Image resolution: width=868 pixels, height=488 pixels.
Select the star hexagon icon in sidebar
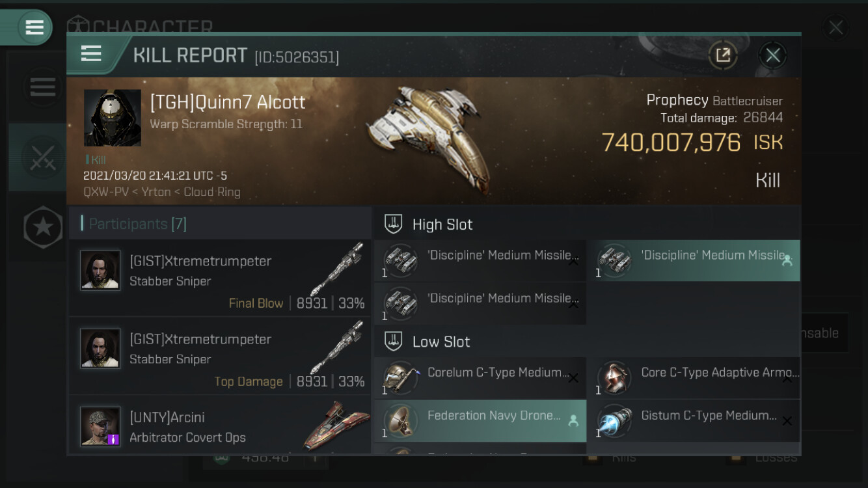[43, 227]
